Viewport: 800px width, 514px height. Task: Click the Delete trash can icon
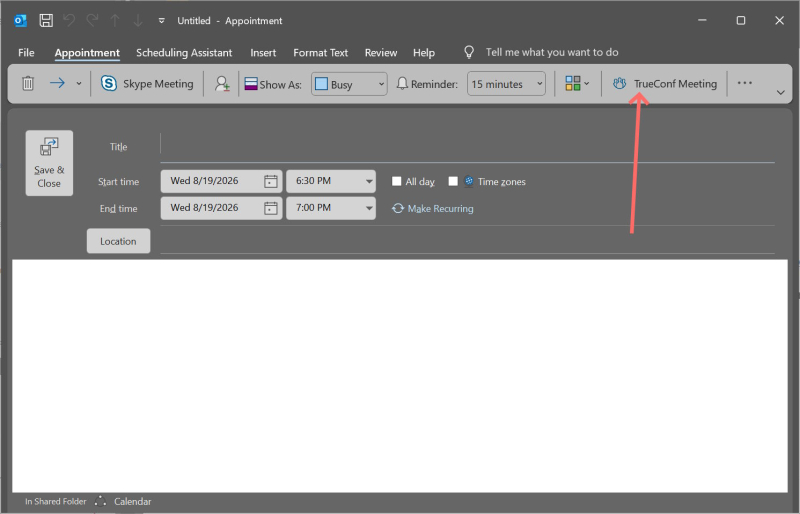click(x=28, y=83)
